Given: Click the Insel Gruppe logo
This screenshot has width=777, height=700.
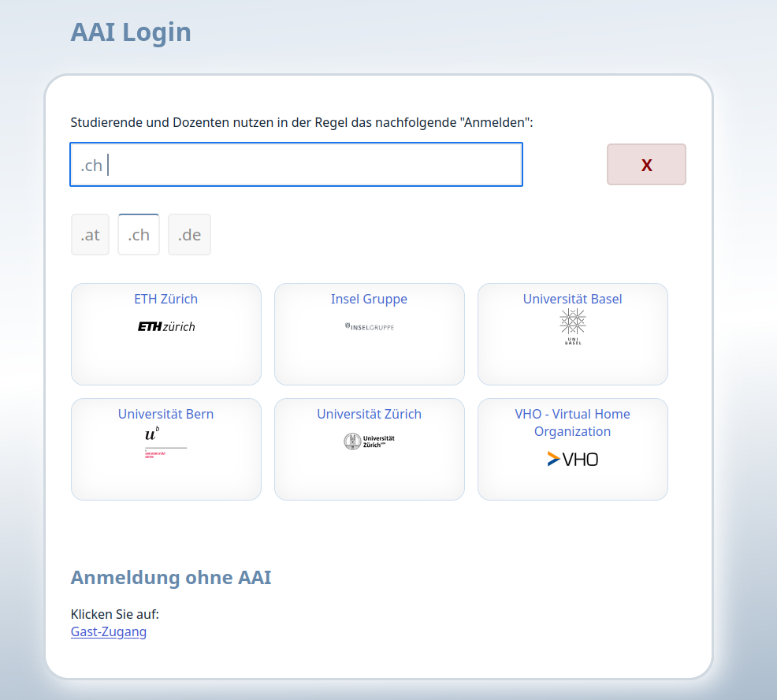Looking at the screenshot, I should (369, 326).
